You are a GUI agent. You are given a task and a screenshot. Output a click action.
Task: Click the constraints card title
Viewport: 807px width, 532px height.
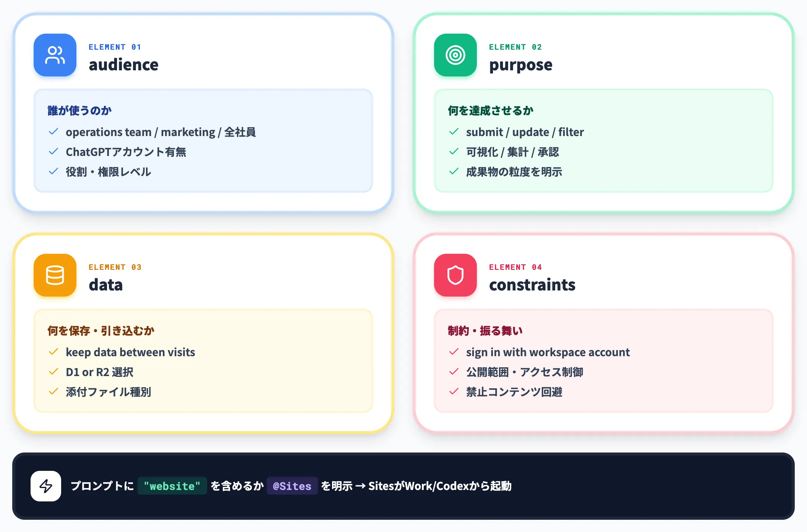[532, 285]
